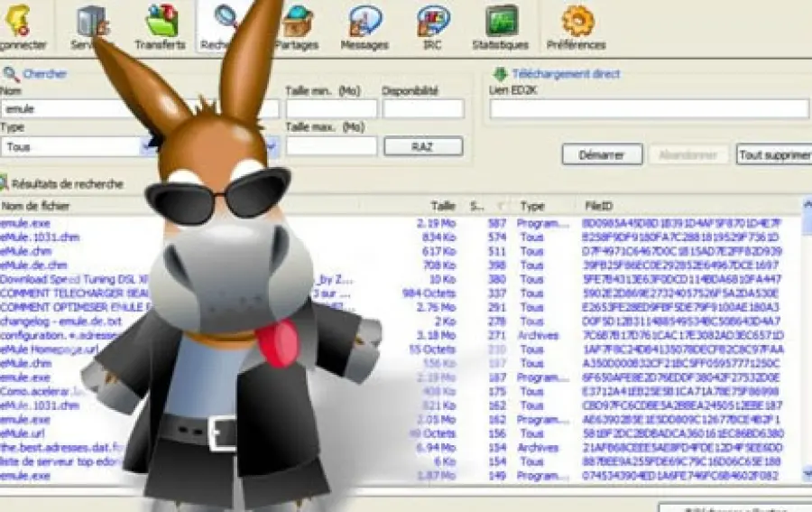This screenshot has height=512, width=812.
Task: Click the 617 Ko size cell
Action: click(x=439, y=251)
